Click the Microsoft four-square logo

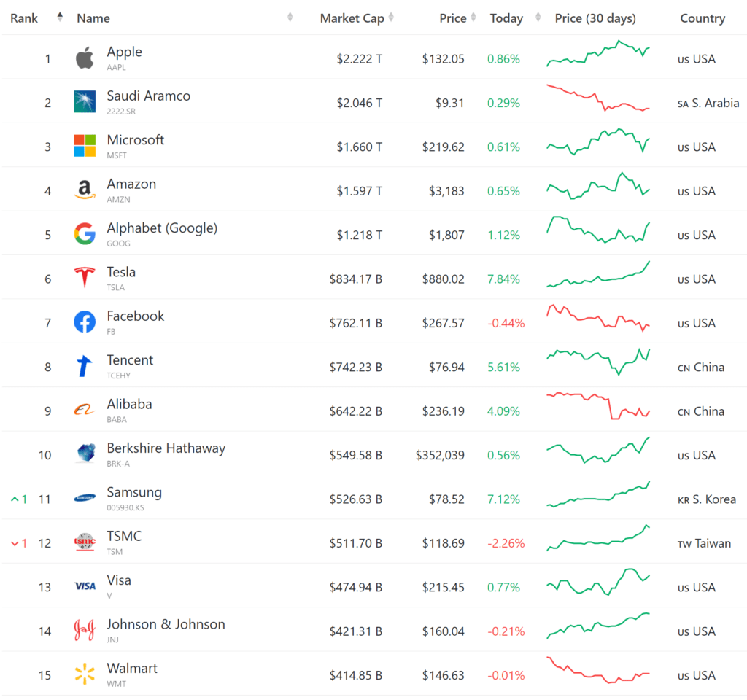click(85, 146)
